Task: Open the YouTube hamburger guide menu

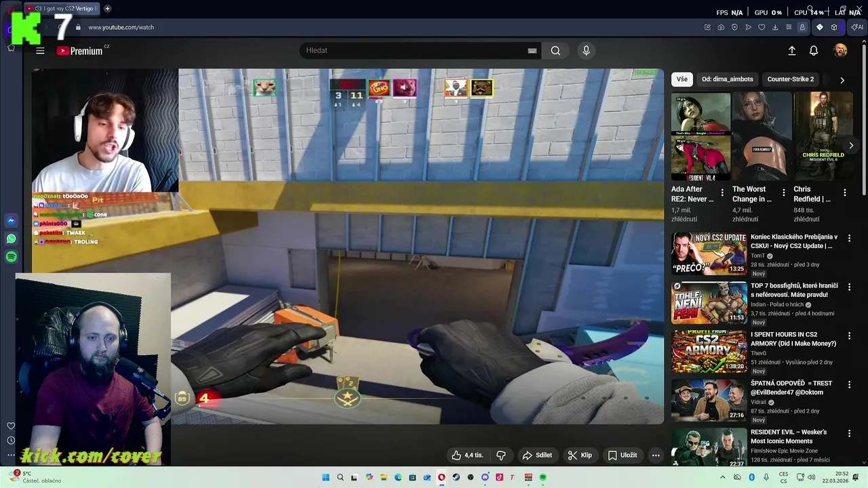Action: tap(40, 51)
